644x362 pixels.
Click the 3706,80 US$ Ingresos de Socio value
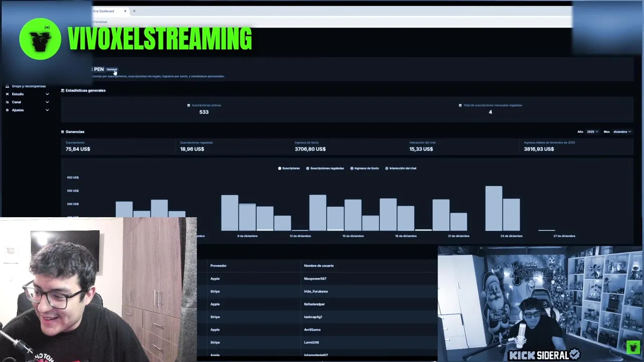point(310,149)
